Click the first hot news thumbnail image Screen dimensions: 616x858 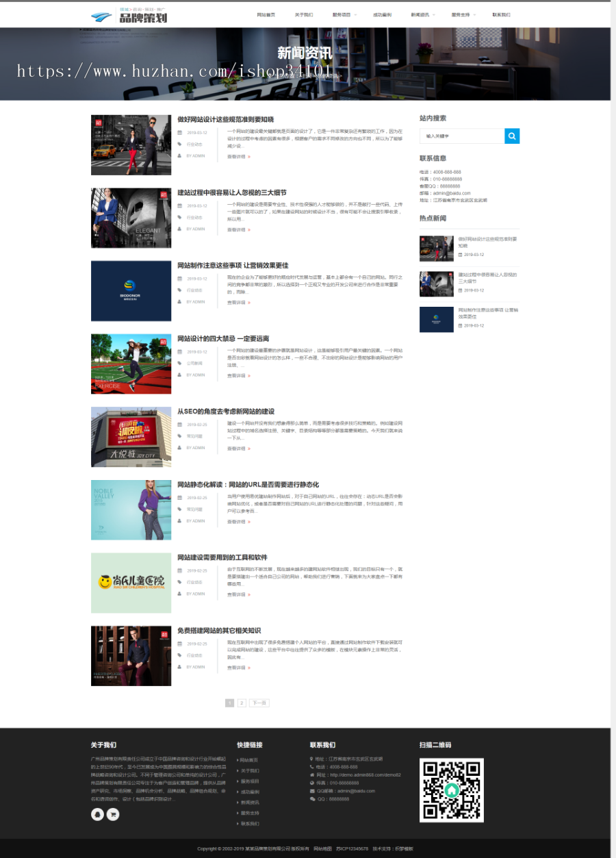coord(436,248)
